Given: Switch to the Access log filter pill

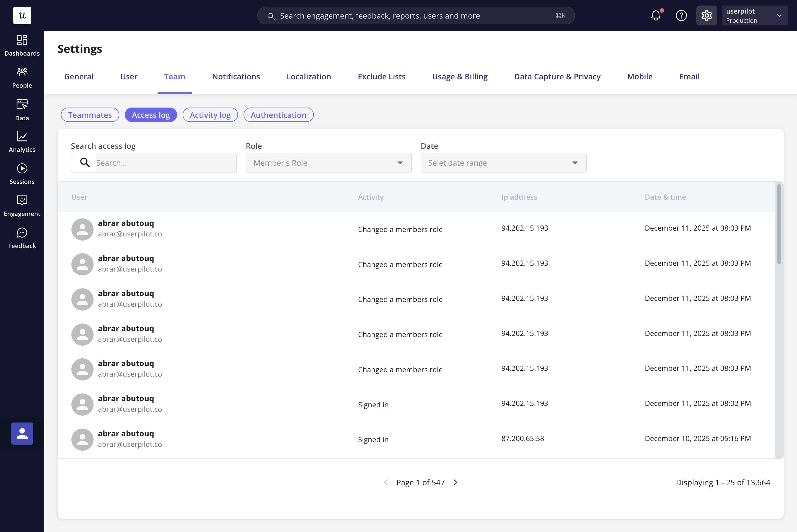Looking at the screenshot, I should [151, 115].
